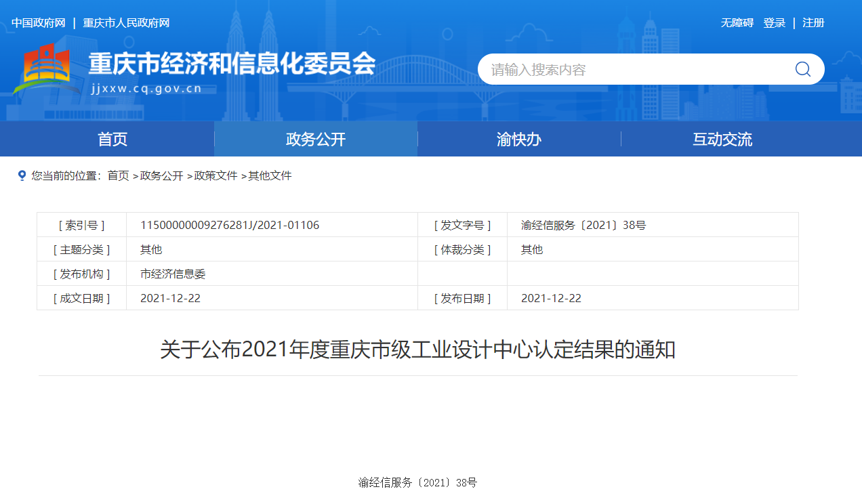862x504 pixels.
Task: Click 政策文件 in the breadcrumb trail
Action: (x=215, y=175)
